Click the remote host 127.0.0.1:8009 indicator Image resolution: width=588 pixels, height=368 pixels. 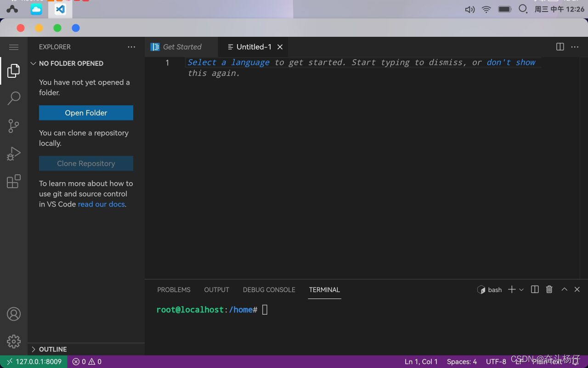pos(34,362)
